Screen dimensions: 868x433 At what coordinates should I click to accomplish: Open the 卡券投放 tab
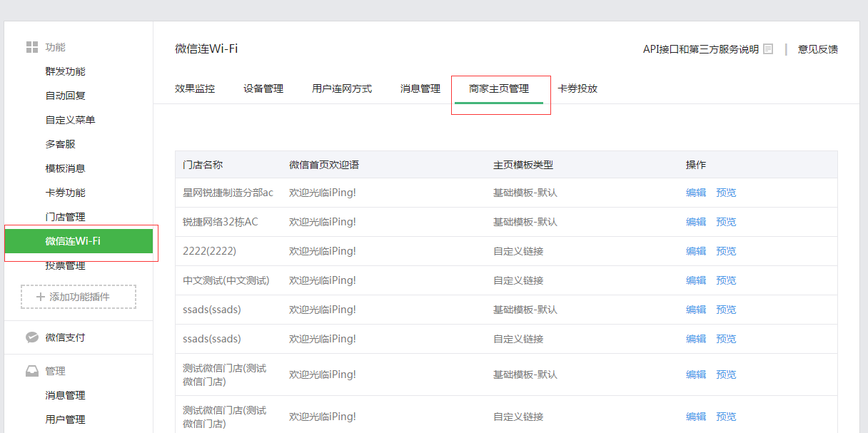coord(577,89)
